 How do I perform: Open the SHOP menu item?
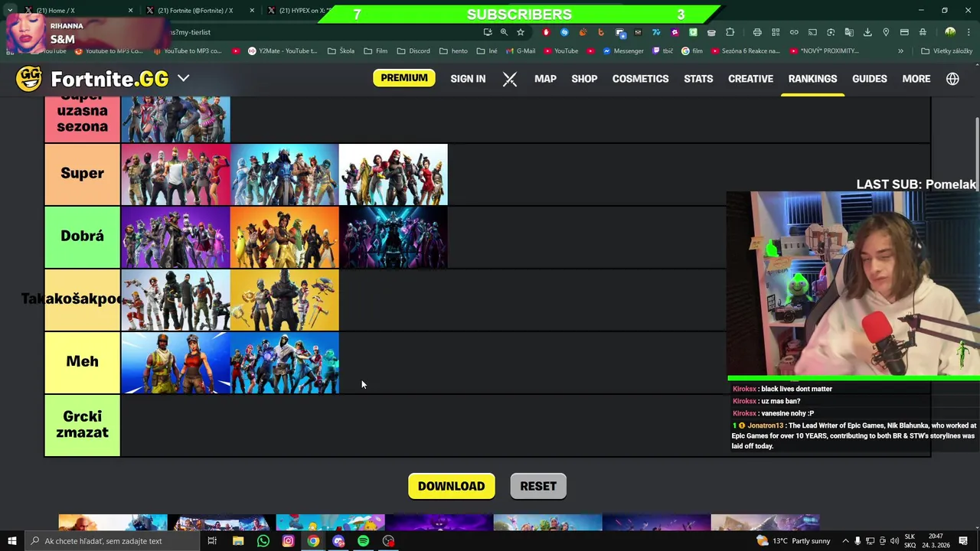click(584, 79)
